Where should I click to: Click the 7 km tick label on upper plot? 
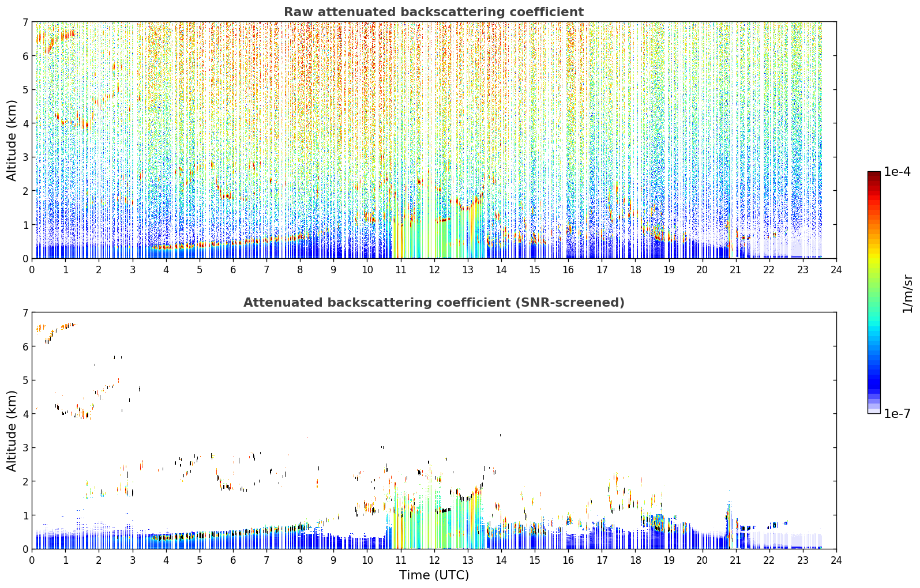[25, 22]
